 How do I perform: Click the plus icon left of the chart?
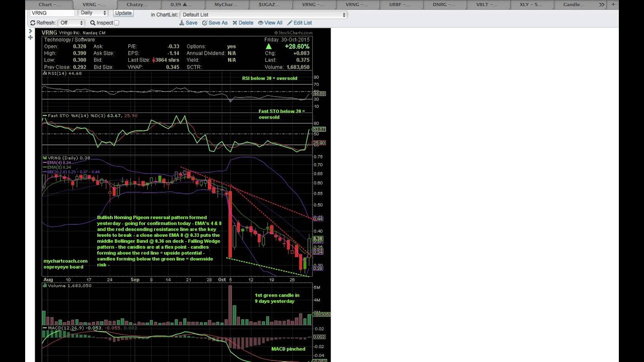[30, 37]
